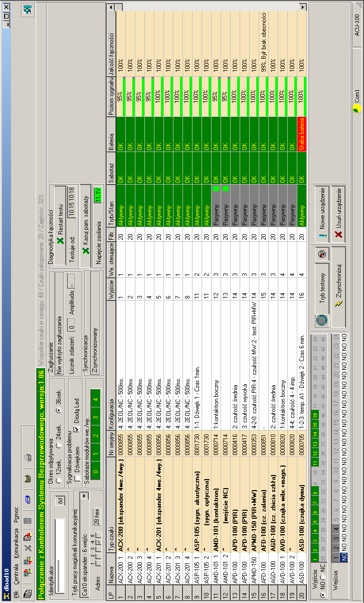Click the printer toolbar icon
The width and height of the screenshot is (364, 603).
click(28, 457)
